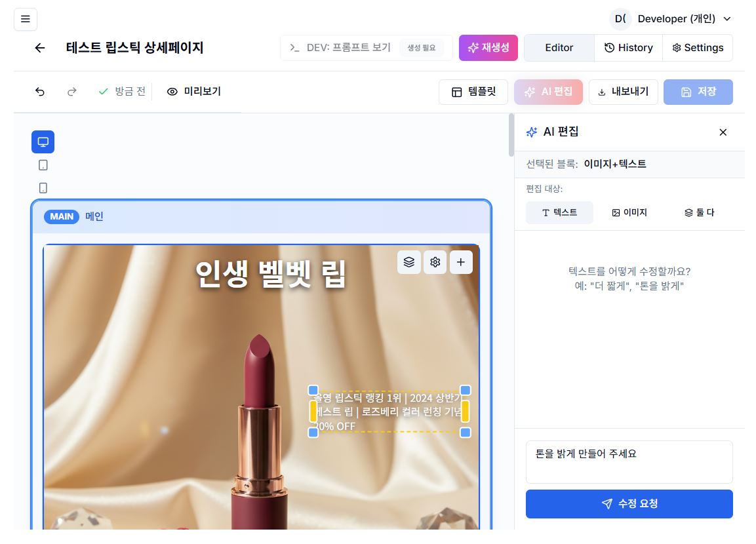756x544 pixels.
Task: Switch to the Settings tab
Action: click(698, 47)
